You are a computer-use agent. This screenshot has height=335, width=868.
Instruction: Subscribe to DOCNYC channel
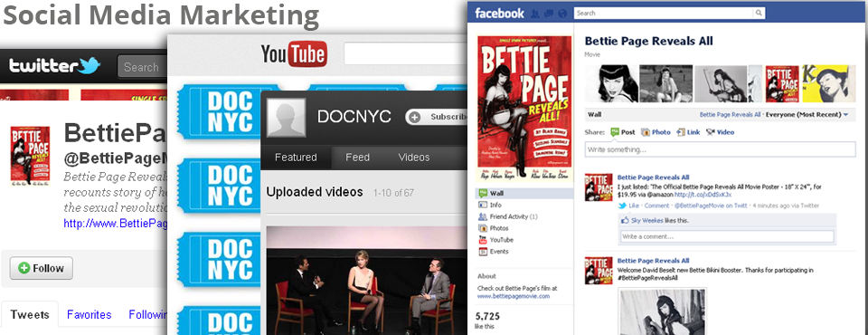(438, 117)
